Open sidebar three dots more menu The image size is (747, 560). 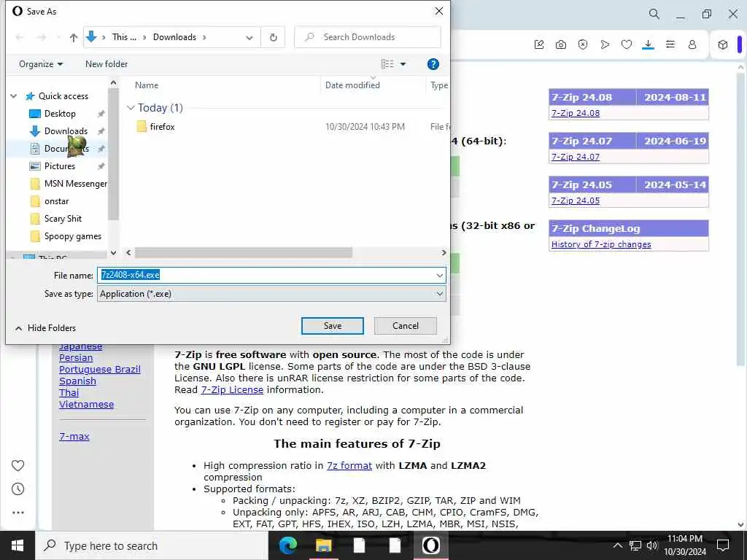click(18, 513)
